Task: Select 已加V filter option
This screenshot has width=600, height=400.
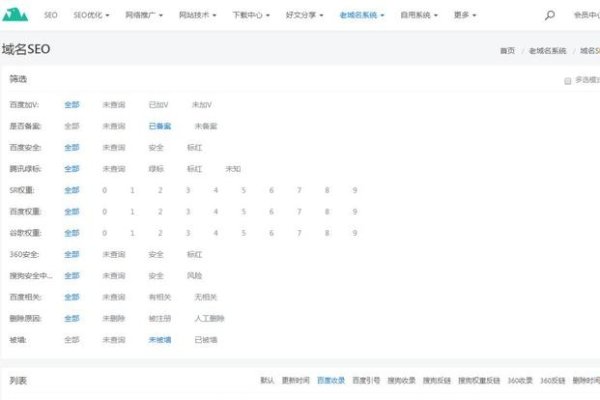Action: point(158,104)
